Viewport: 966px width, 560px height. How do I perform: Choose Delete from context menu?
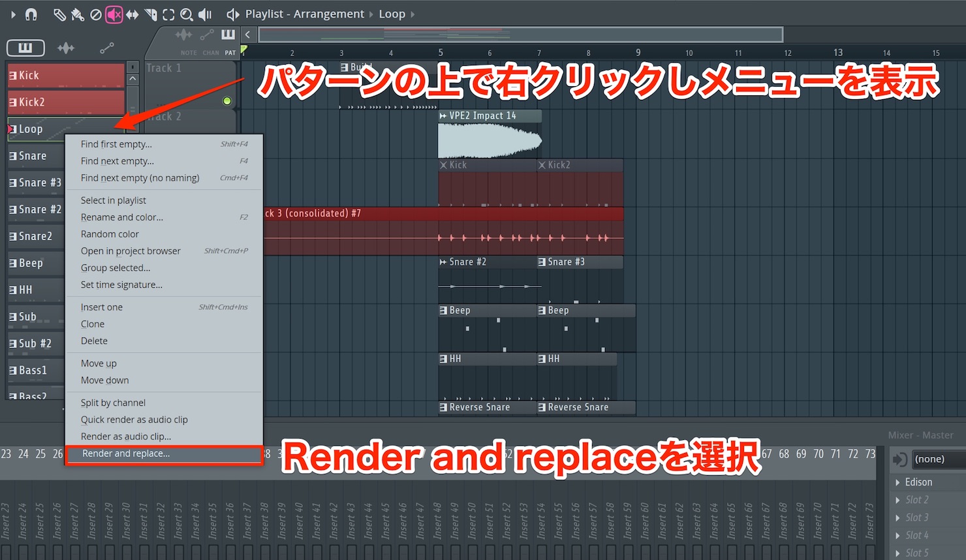pos(164,341)
